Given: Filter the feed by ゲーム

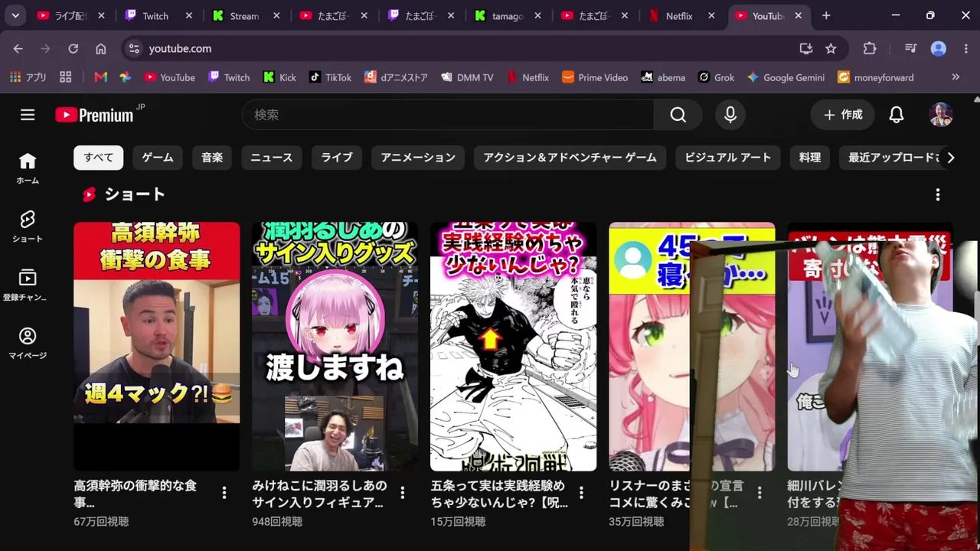Looking at the screenshot, I should coord(158,158).
